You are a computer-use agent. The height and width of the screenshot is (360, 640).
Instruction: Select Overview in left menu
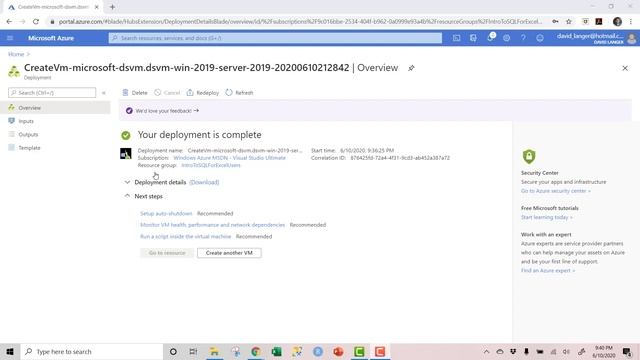(55, 108)
